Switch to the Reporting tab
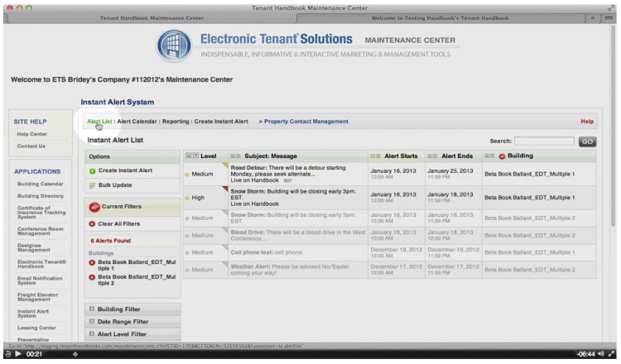The image size is (621, 364). point(176,122)
